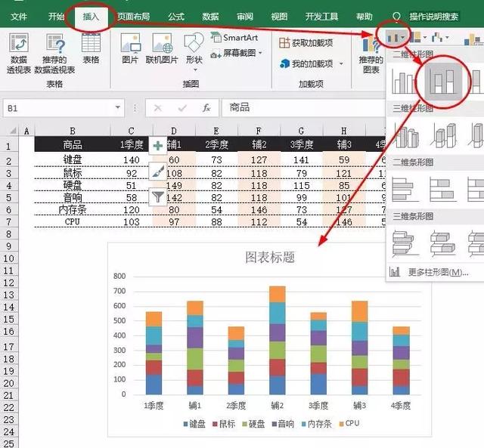
Task: Open the Shapes (形状) gallery
Action: [x=194, y=52]
